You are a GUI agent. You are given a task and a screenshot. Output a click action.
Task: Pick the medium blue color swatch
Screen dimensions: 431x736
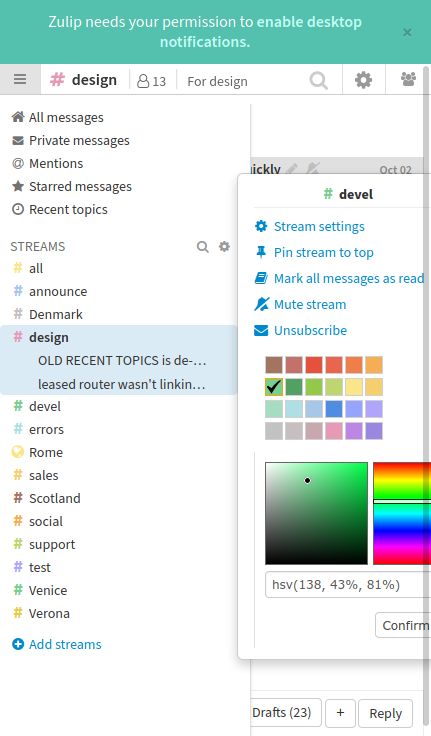(x=334, y=409)
